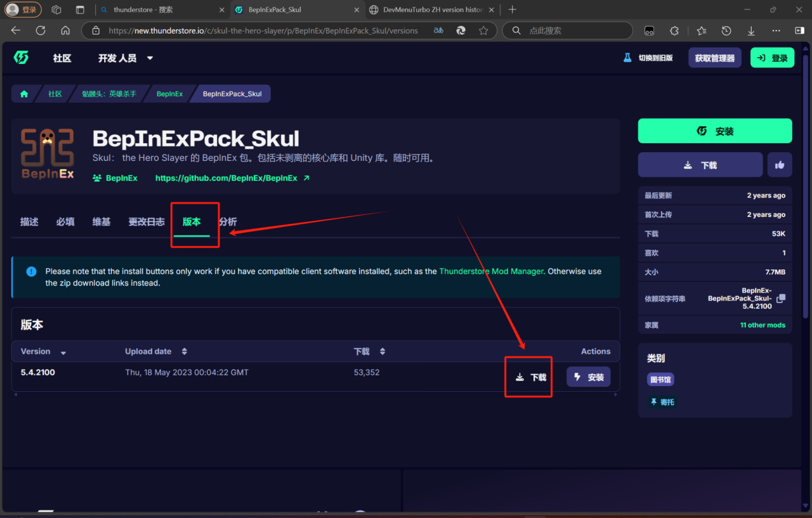The image size is (812, 518).
Task: Open a new browser tab
Action: [x=513, y=10]
